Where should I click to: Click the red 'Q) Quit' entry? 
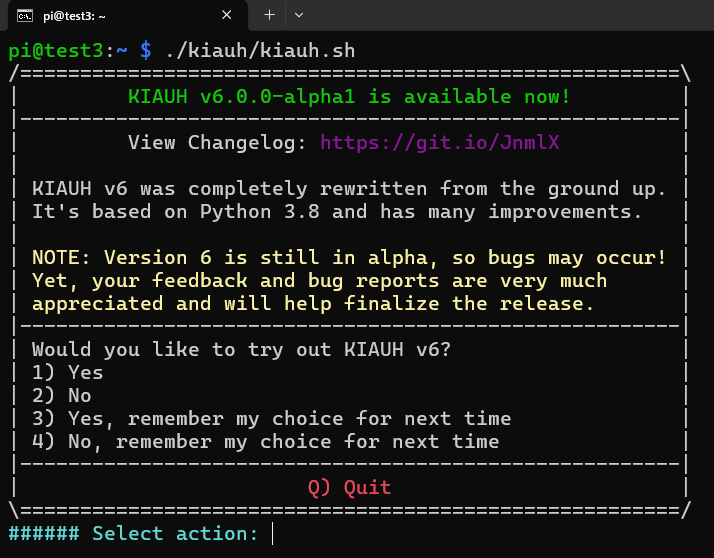(349, 488)
